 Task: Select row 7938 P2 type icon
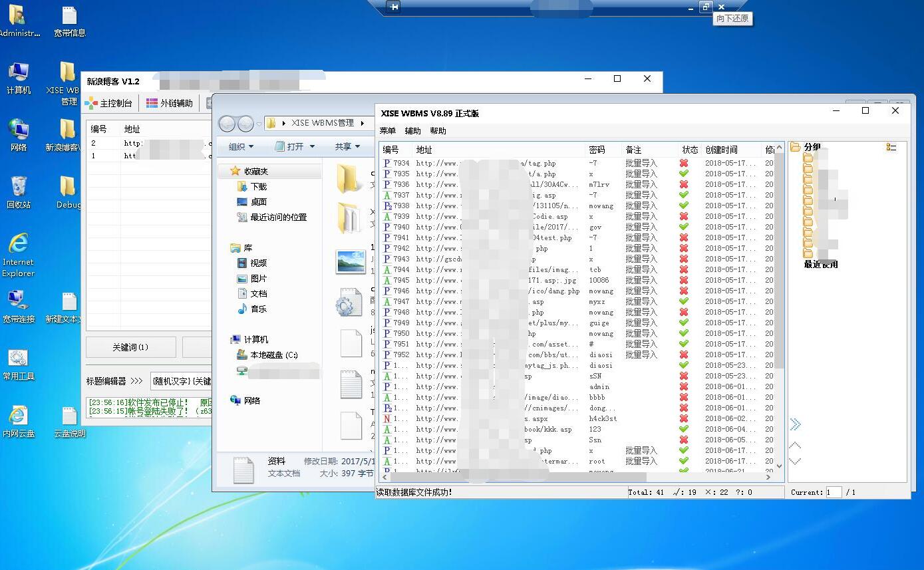(x=387, y=206)
